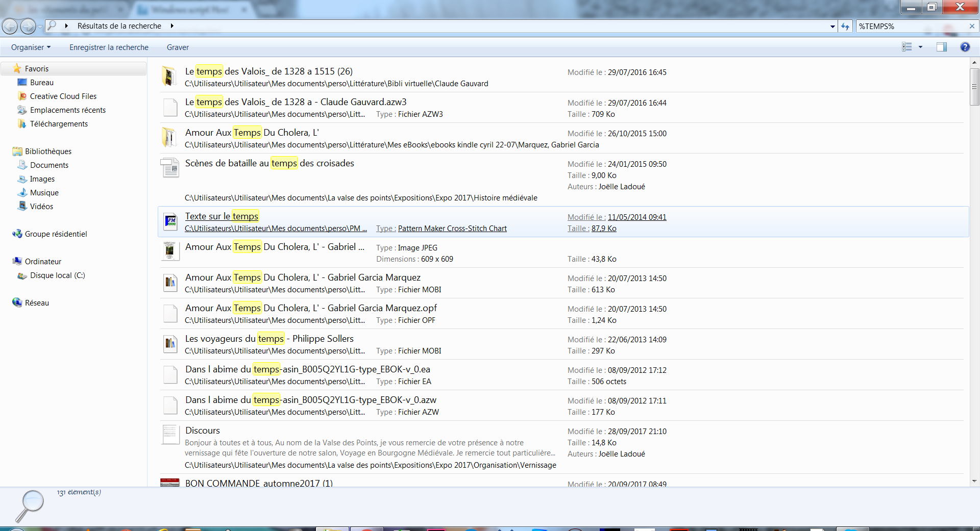Click Enregistrer la recherche in the toolbar
The height and width of the screenshot is (531, 980).
(x=109, y=47)
